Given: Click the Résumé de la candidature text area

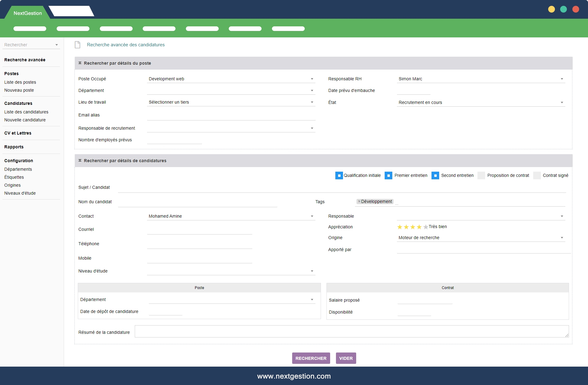Looking at the screenshot, I should (x=351, y=331).
